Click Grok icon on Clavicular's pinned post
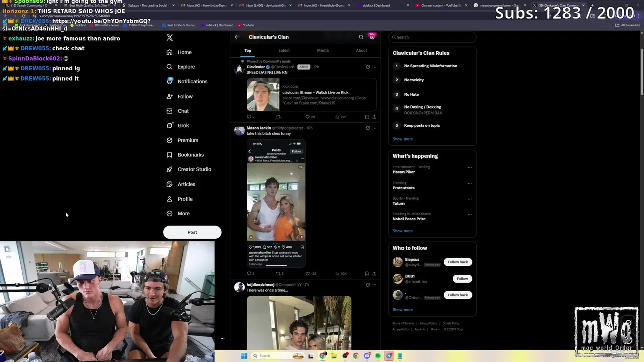644x362 pixels. (x=367, y=67)
